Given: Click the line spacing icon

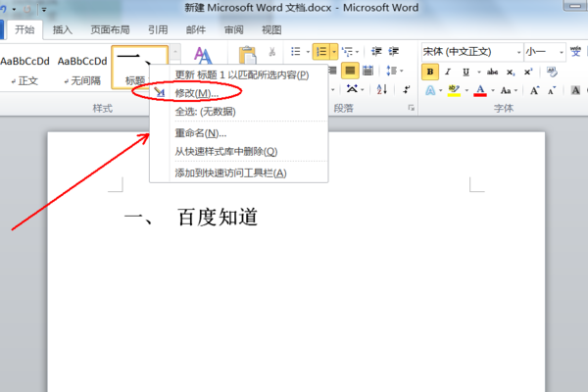Looking at the screenshot, I should tap(391, 71).
